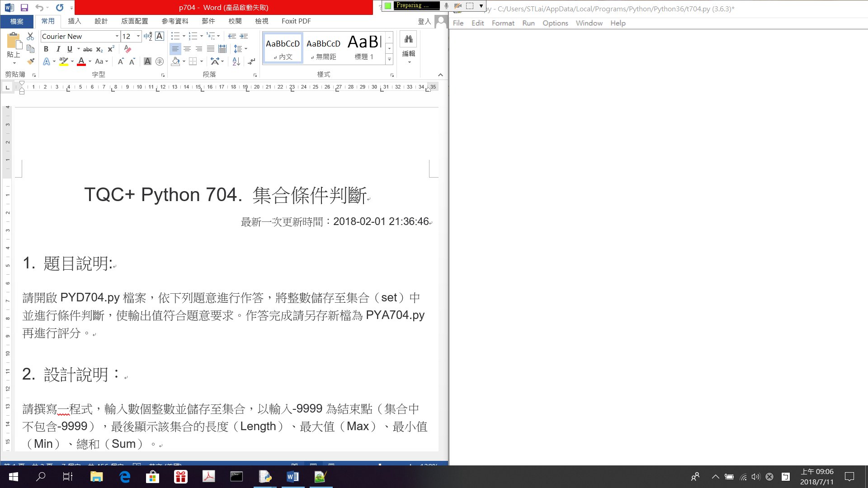The width and height of the screenshot is (868, 488).
Task: Switch to the 插入 Insert tab
Action: (74, 21)
